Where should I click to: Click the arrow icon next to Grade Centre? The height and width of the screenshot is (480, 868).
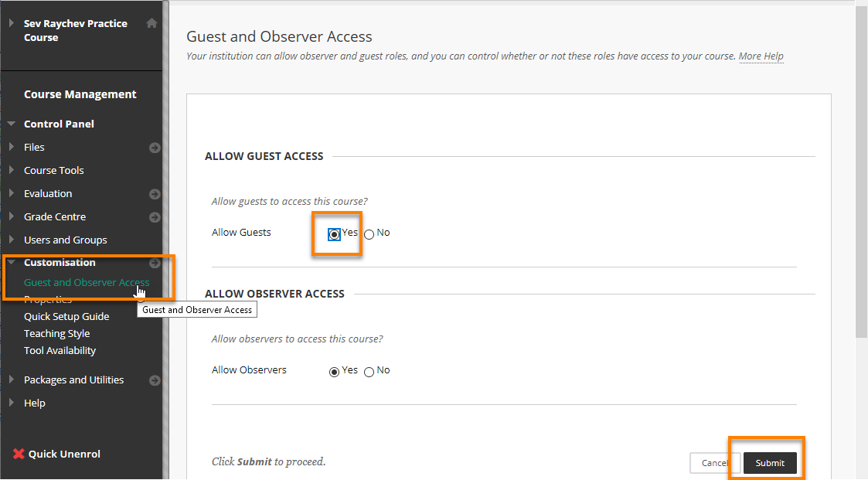155,217
